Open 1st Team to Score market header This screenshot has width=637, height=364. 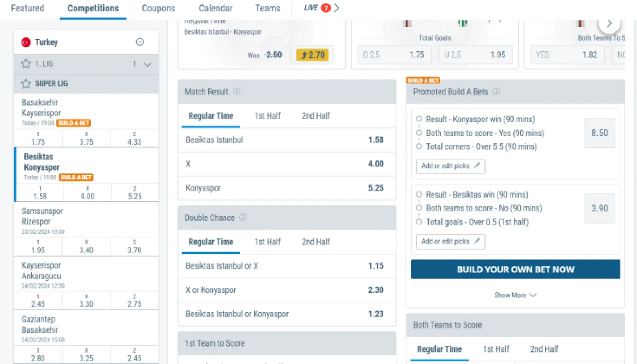[287, 343]
